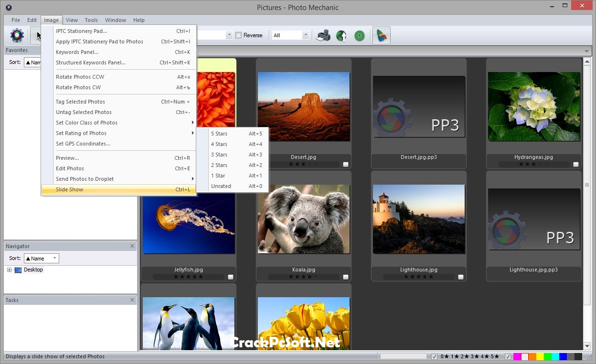
Task: Choose Slide Show from the Image menu
Action: click(118, 189)
